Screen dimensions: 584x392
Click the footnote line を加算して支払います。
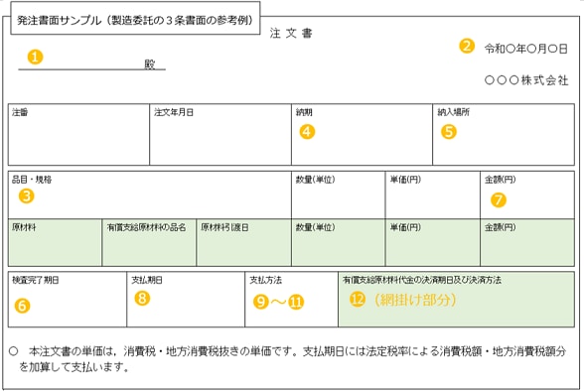pyautogui.click(x=74, y=367)
